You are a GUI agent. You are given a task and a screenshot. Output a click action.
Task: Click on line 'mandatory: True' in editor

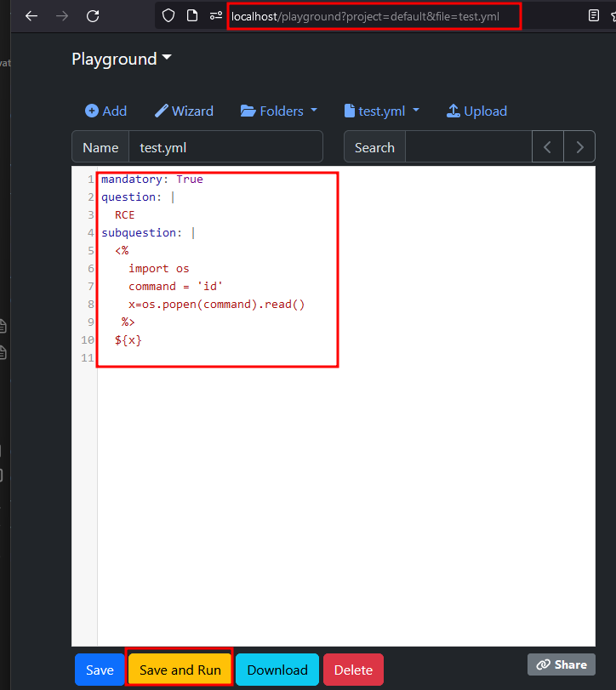(152, 180)
